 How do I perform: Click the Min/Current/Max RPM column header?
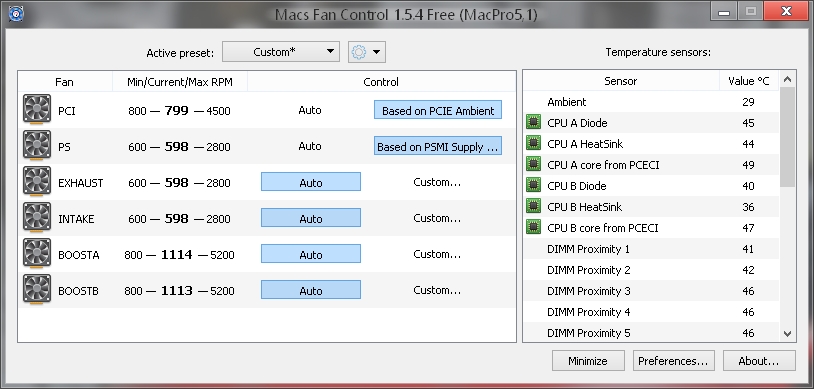pos(180,82)
